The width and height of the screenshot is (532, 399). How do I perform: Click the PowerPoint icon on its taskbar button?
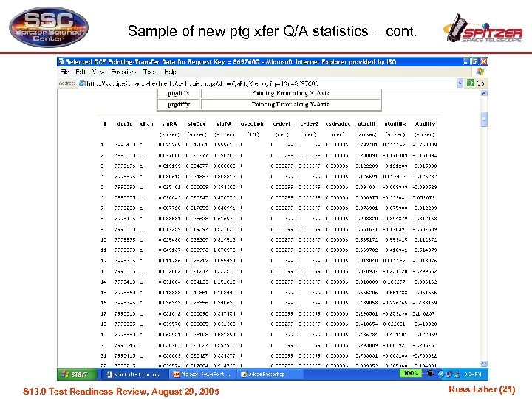177,374
